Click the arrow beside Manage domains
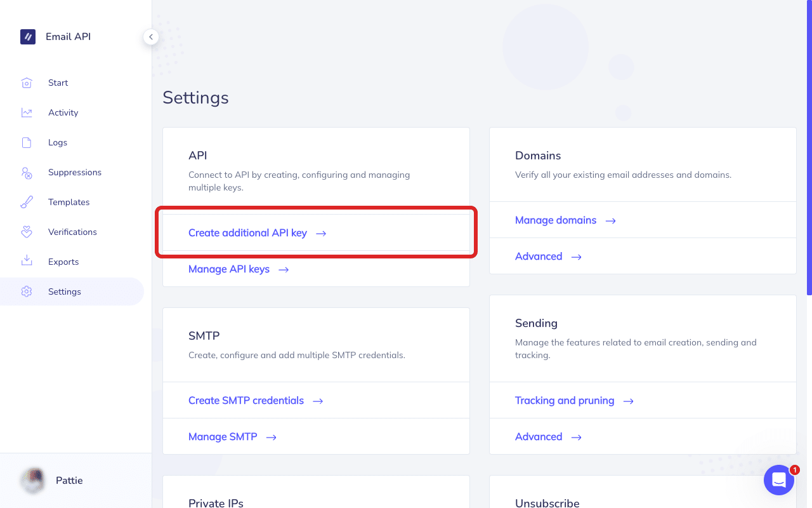This screenshot has height=508, width=812. click(611, 221)
